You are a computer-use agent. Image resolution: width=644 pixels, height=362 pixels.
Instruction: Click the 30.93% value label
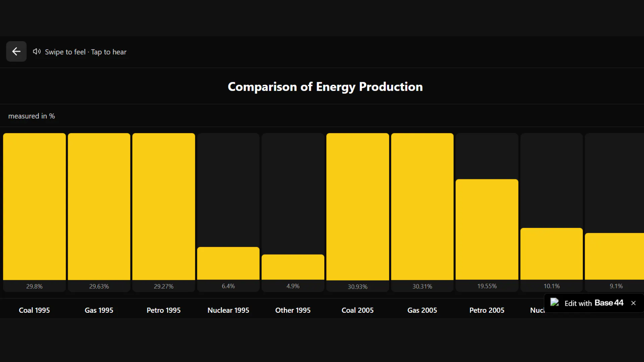click(x=358, y=287)
